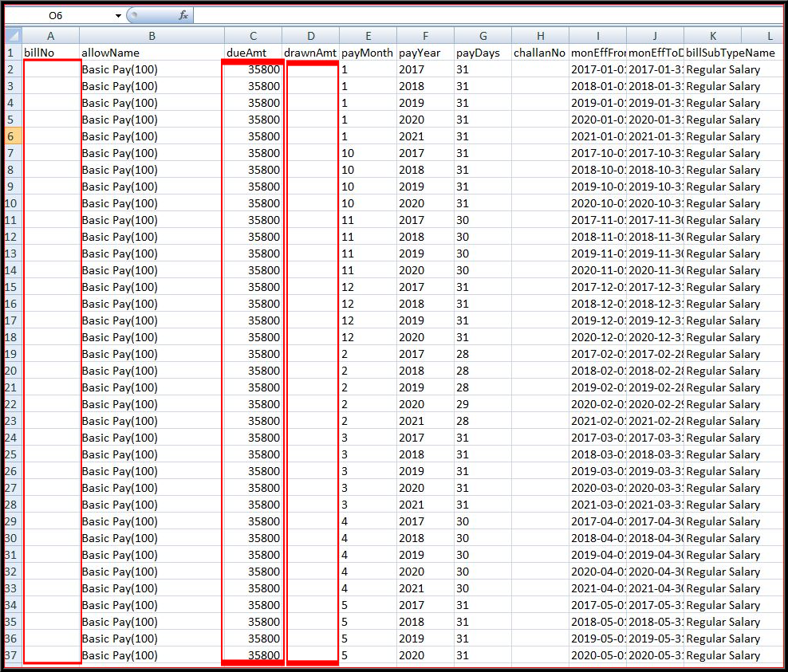788x672 pixels.
Task: Open the Name Box dropdown arrow
Action: pyautogui.click(x=118, y=16)
